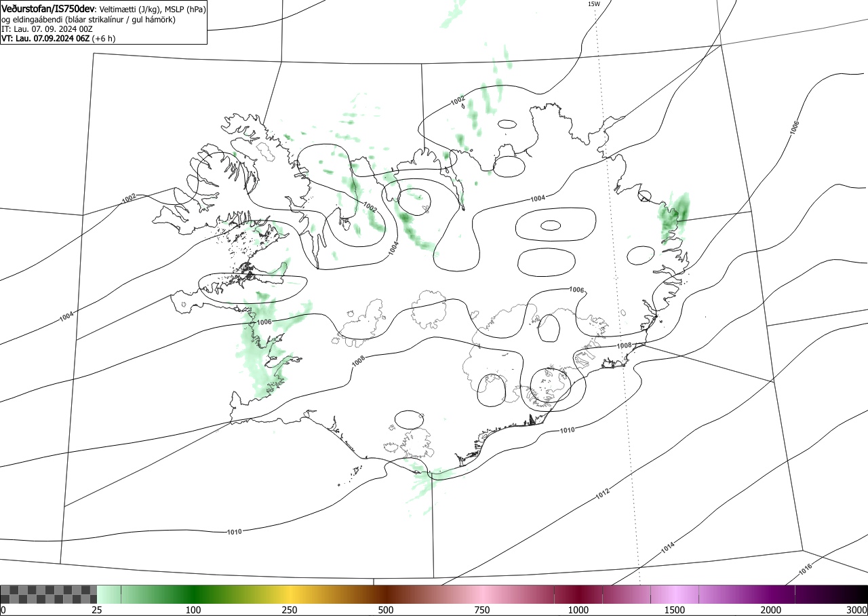868x616 pixels.
Task: Click the 1002 label west of the Westfjords
Action: (x=129, y=198)
